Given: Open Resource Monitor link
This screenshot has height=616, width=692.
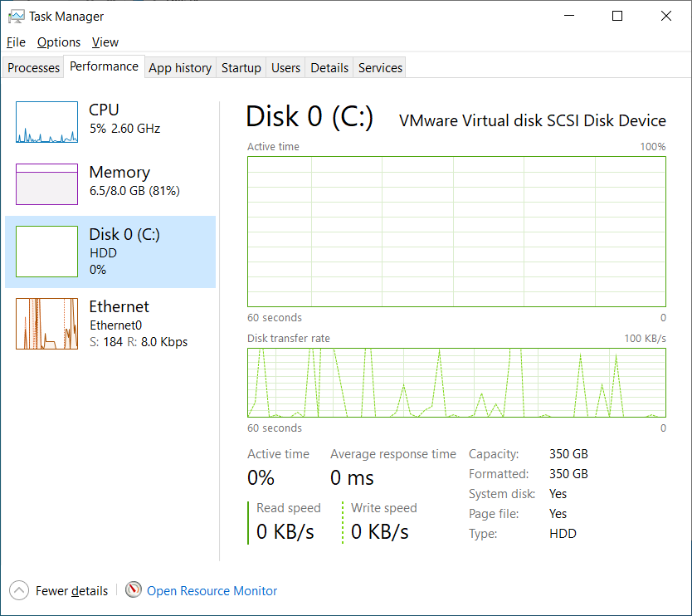Looking at the screenshot, I should tap(212, 591).
